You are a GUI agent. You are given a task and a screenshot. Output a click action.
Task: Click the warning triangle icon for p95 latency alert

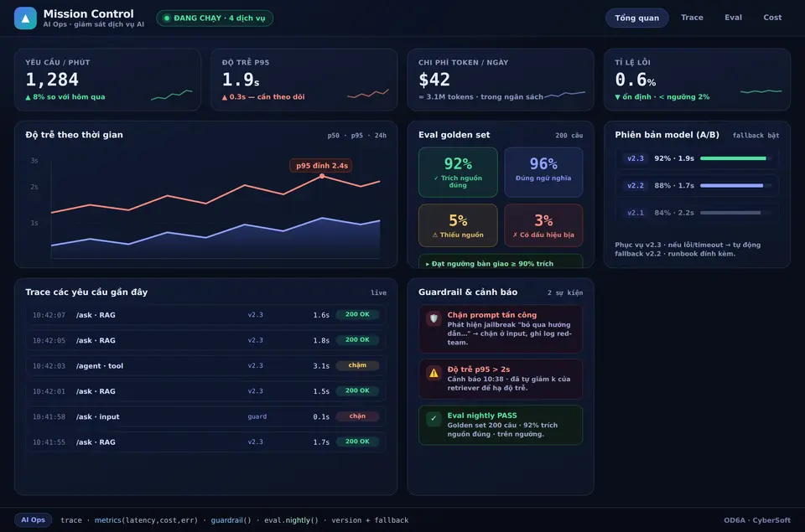click(434, 373)
